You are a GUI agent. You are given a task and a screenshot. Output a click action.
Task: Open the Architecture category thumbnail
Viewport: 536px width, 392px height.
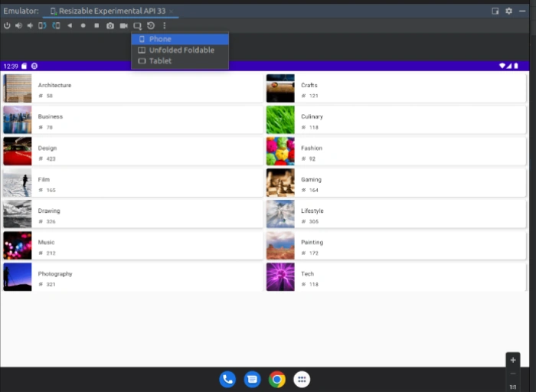click(x=18, y=89)
